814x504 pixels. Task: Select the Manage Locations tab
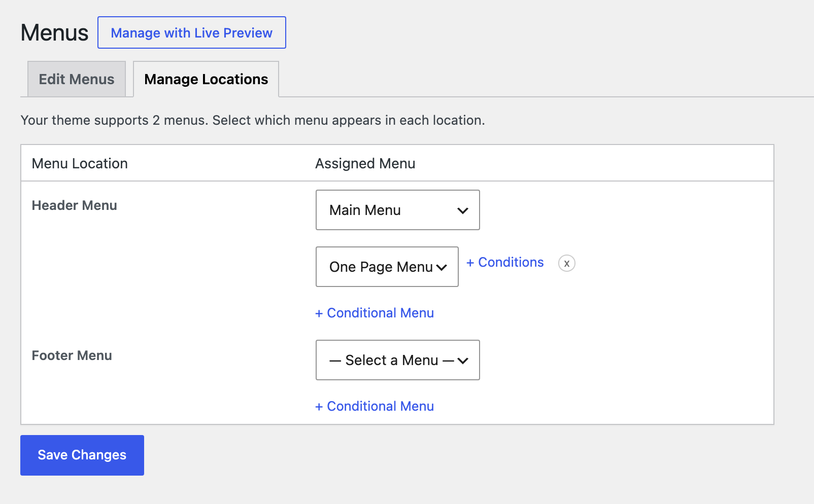coord(206,79)
